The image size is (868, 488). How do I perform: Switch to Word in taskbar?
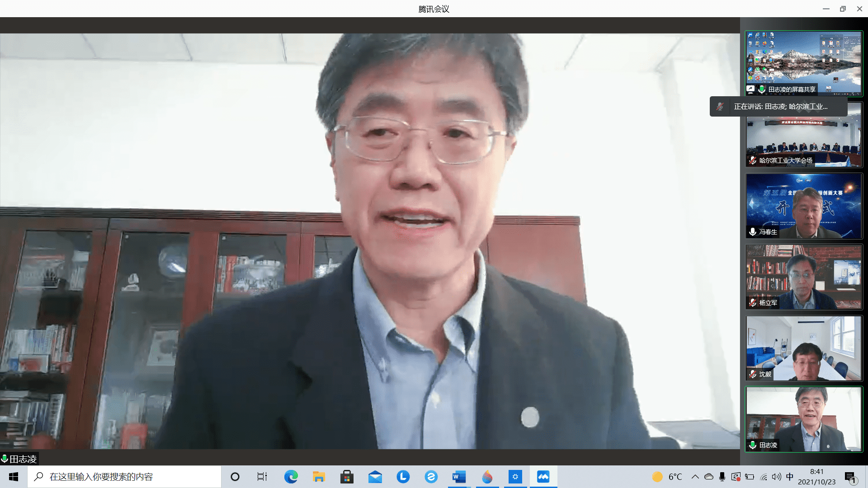click(459, 477)
